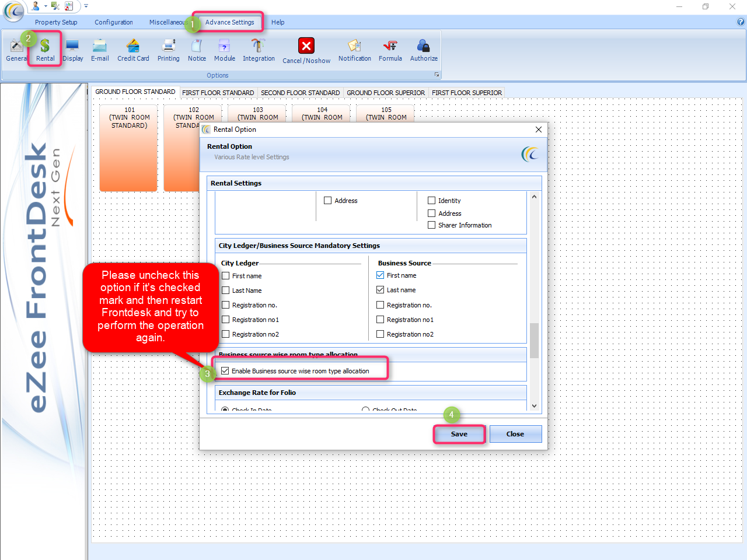Check City Ledger Registration no2
This screenshot has width=747, height=560.
226,334
